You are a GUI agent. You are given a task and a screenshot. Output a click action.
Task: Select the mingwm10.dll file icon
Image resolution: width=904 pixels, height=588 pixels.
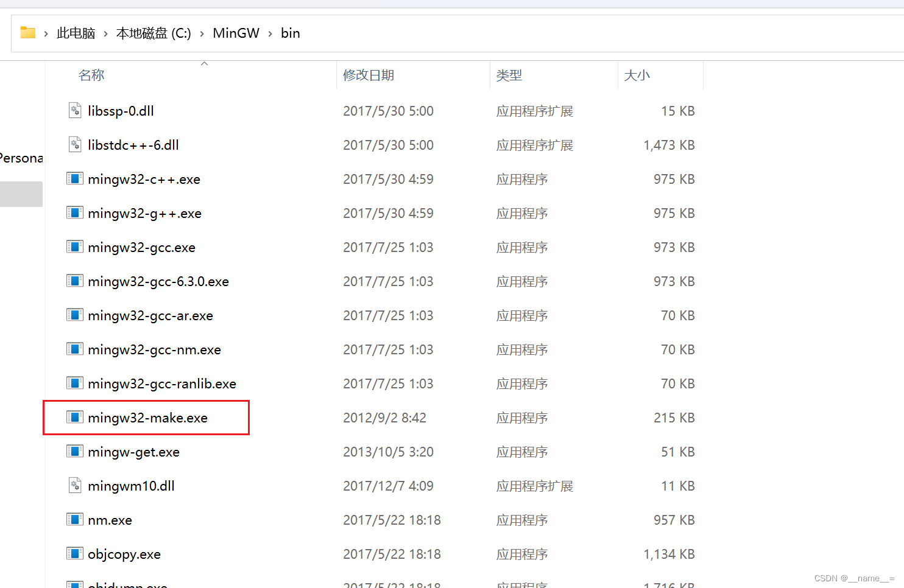(x=74, y=485)
